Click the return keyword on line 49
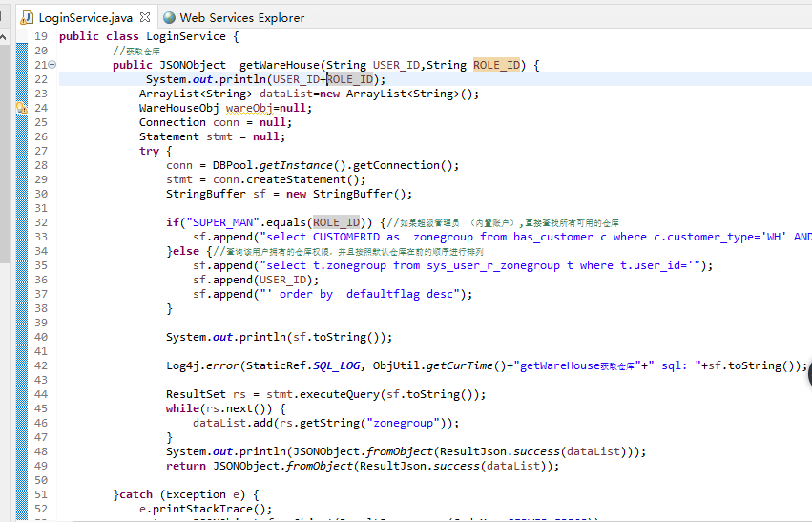812x522 pixels. (186, 466)
